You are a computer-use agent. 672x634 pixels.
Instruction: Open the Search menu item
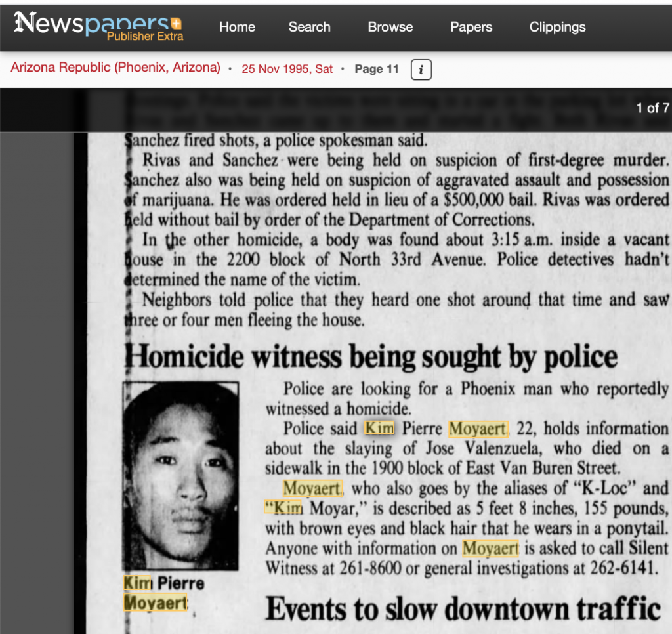pyautogui.click(x=309, y=27)
